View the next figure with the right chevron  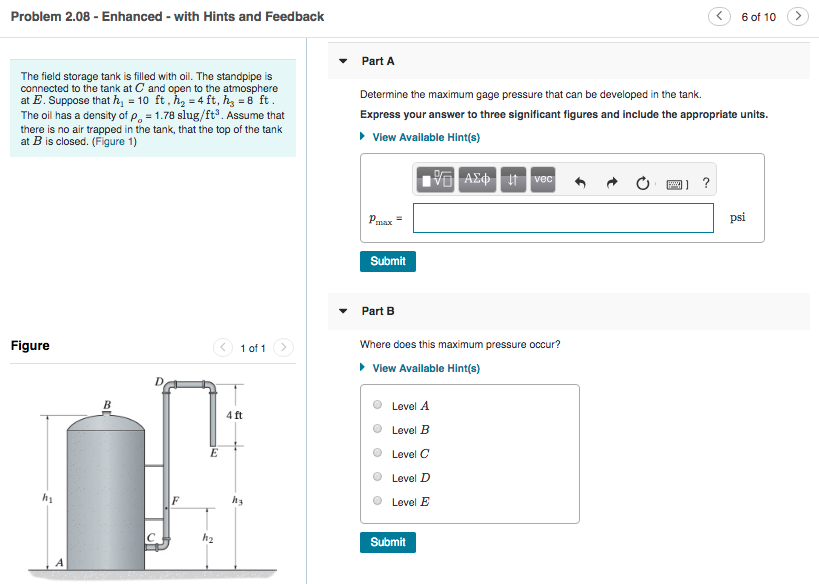pos(281,347)
